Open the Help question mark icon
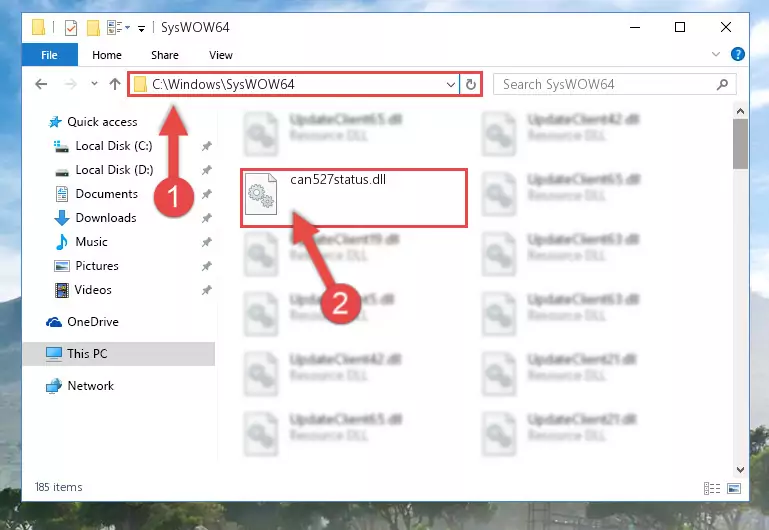 pos(737,54)
